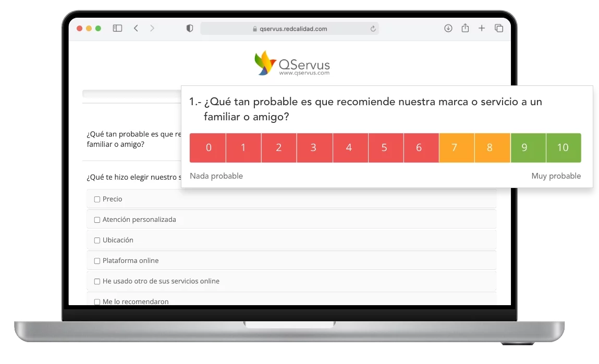Check He usado otro de sus servicios online

pos(97,281)
